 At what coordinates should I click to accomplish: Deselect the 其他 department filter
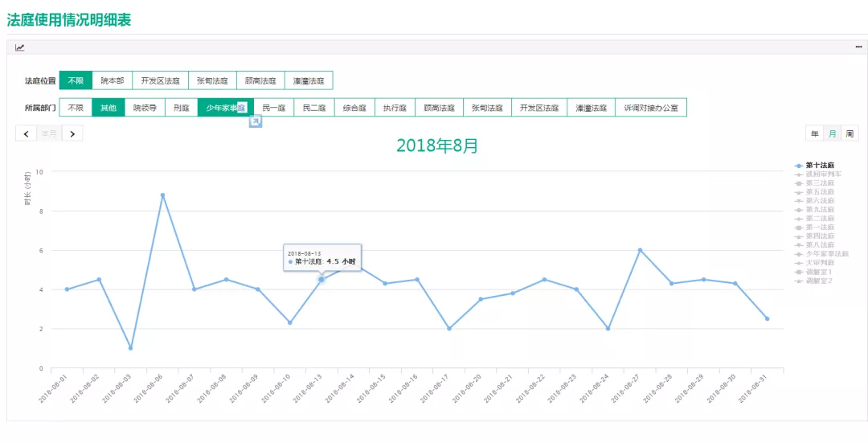tap(108, 108)
